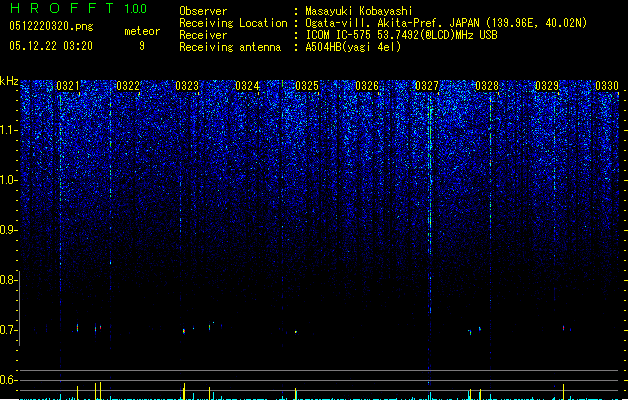Click the 0322 time marker
The width and height of the screenshot is (629, 400).
(128, 86)
